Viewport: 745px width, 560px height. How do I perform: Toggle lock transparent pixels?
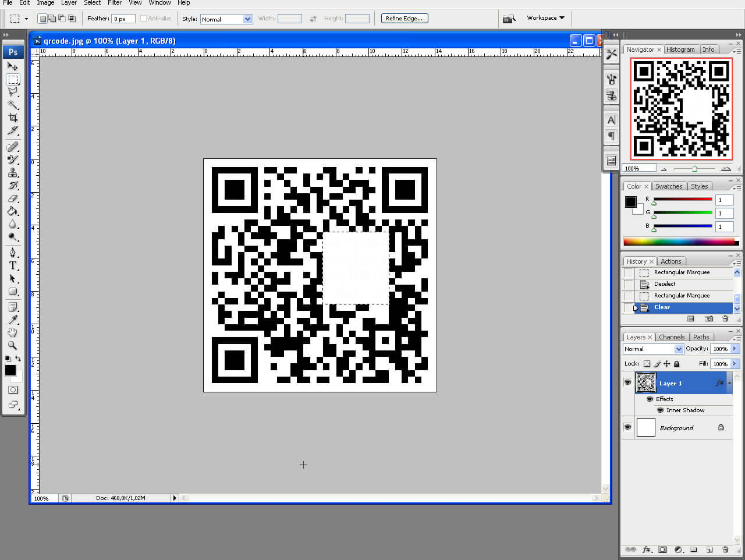pyautogui.click(x=647, y=364)
